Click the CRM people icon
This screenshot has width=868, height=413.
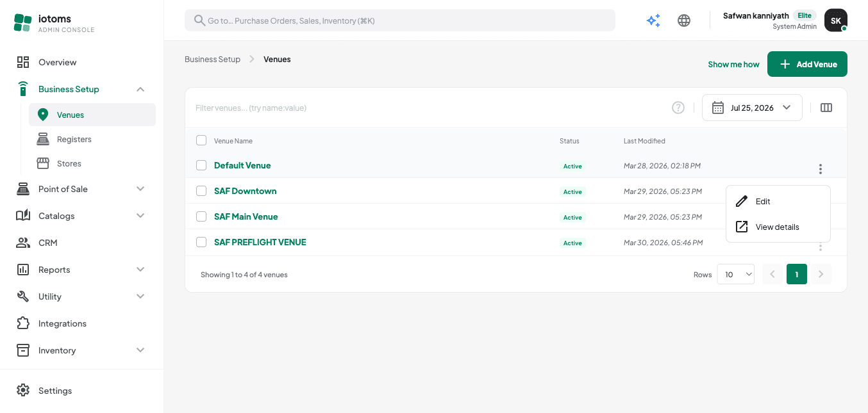click(23, 243)
